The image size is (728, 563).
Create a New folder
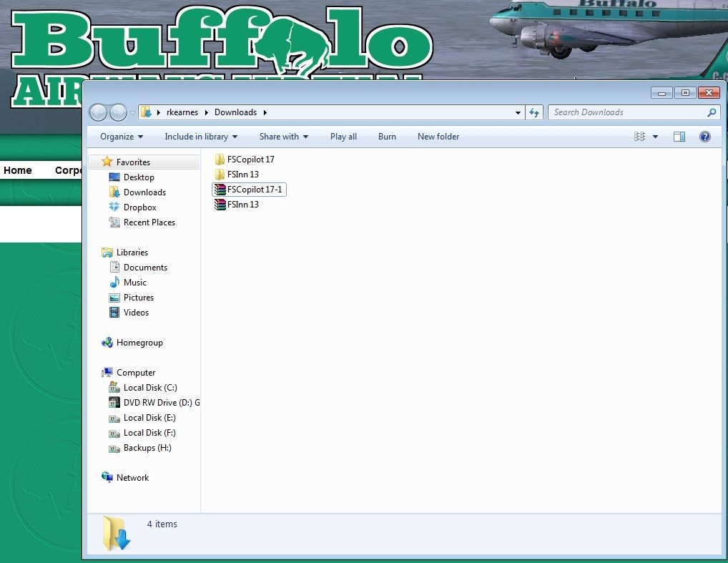coord(438,137)
